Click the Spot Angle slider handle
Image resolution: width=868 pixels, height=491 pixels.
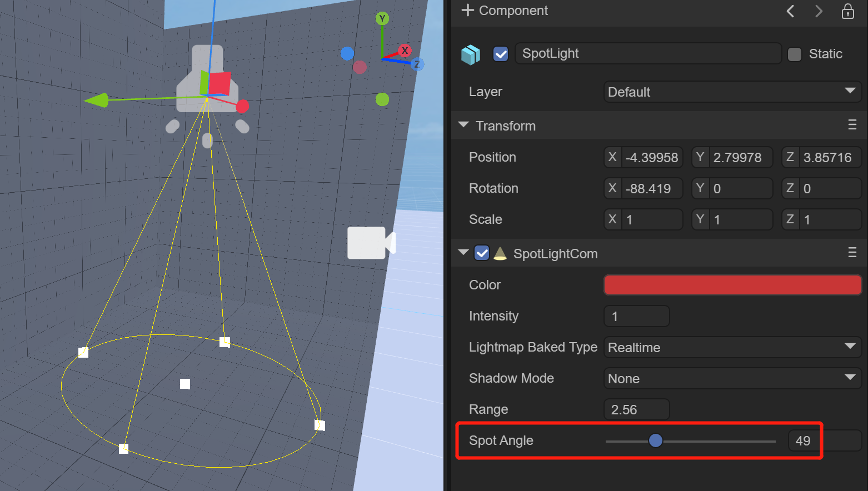[x=656, y=441]
